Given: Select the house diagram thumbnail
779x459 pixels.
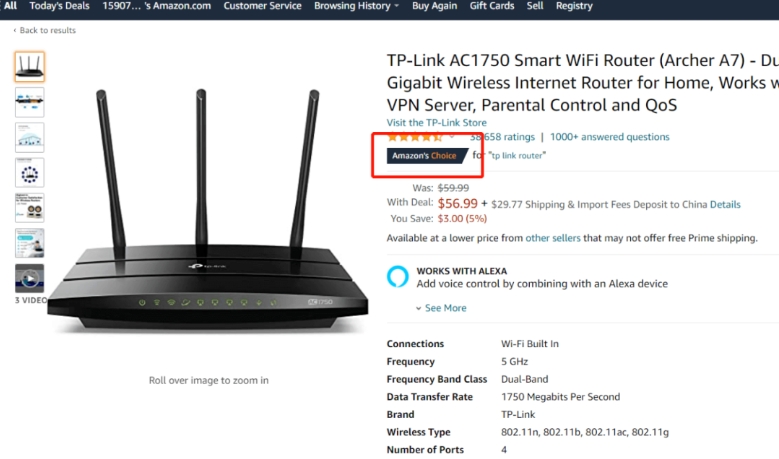Looking at the screenshot, I should pos(29,137).
